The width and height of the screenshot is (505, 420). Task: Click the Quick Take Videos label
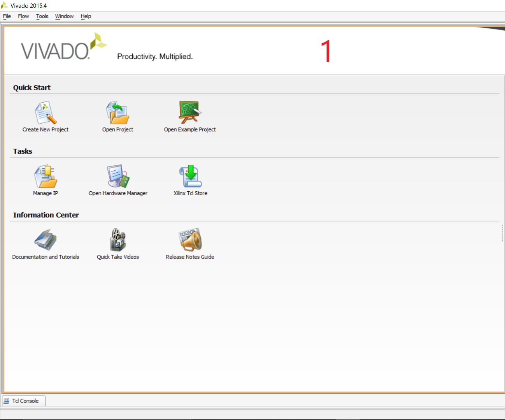(118, 257)
